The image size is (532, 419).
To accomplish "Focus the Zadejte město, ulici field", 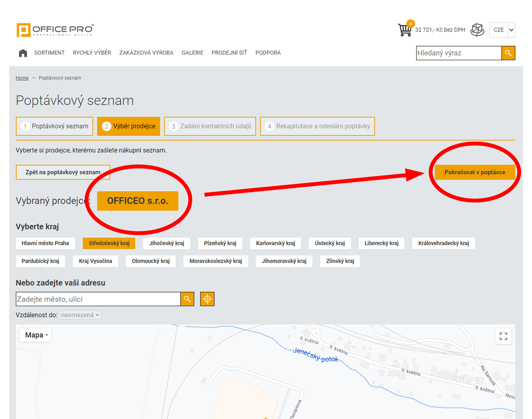I will pos(98,299).
